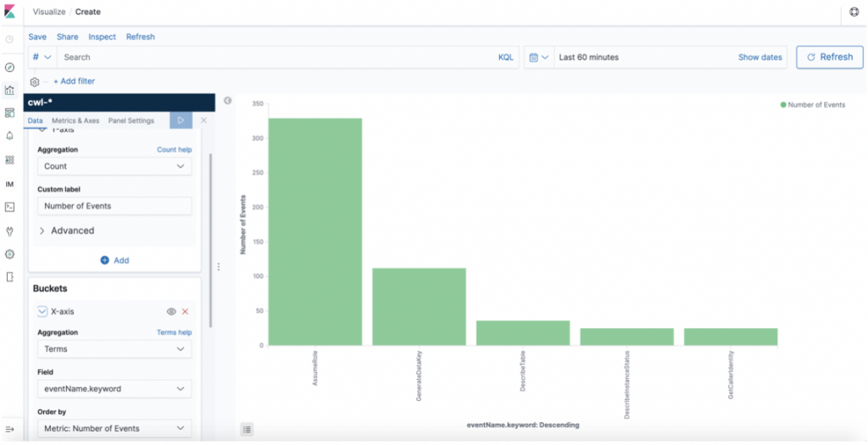Toggle the chart legend list icon
The height and width of the screenshot is (445, 868).
(x=247, y=429)
